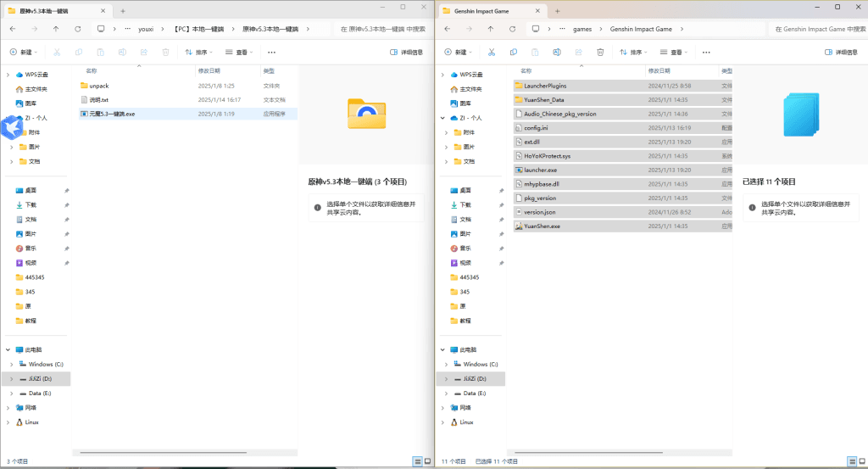
Task: Open 排序 sort dropdown in 原神v5.3本地一键端 window
Action: (x=199, y=52)
